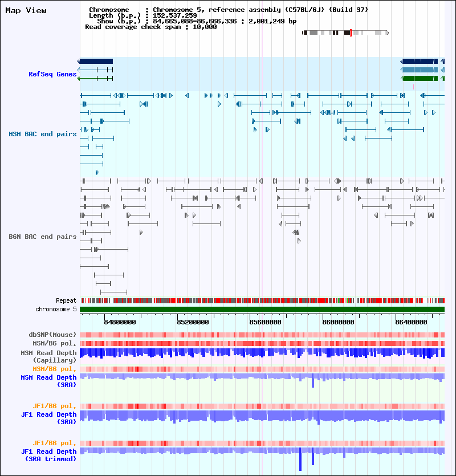
Task: Click the MSM/B6 pol. density strip under dbSNP
Action: pyautogui.click(x=262, y=343)
